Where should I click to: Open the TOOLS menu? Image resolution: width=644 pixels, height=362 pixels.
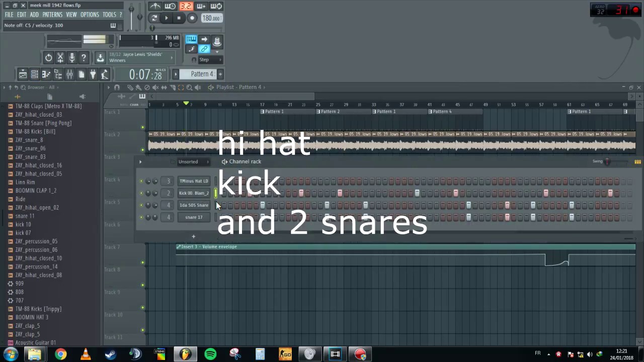coord(109,15)
